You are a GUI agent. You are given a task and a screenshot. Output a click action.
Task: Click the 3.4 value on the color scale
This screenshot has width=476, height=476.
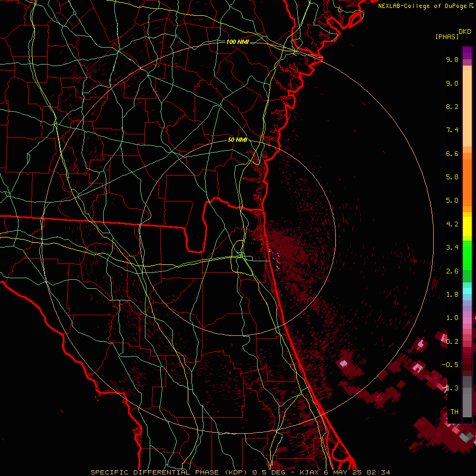tap(452, 248)
